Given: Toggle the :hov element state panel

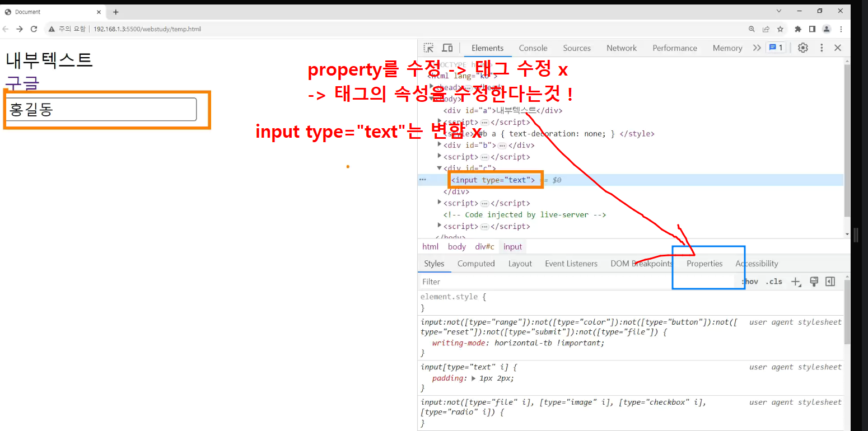Looking at the screenshot, I should 750,282.
